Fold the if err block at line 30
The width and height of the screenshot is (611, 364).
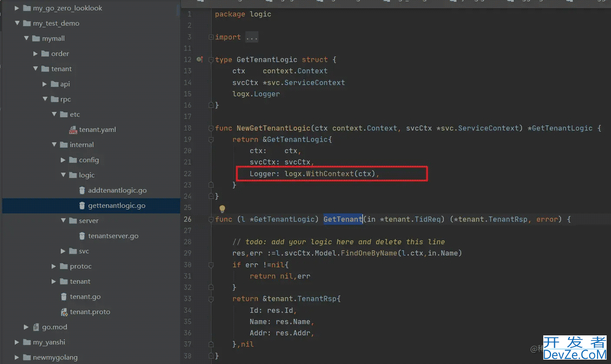tap(211, 265)
